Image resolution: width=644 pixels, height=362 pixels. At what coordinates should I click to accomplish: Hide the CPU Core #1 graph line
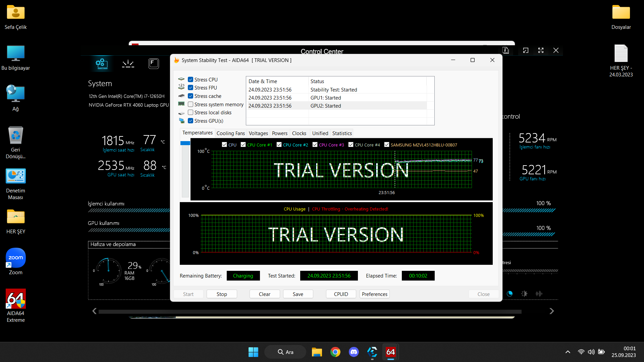243,145
